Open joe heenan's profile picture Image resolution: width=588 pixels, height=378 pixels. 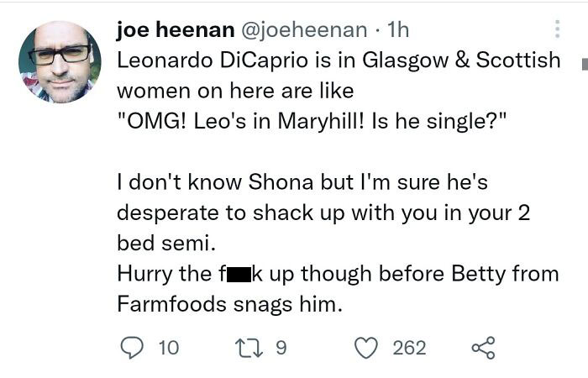tap(59, 61)
